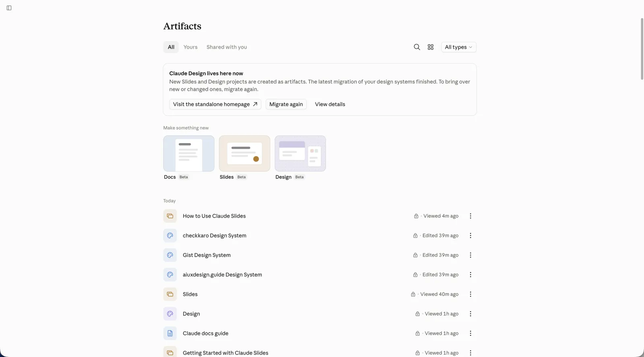
Task: Click palette icon of aiuxdesign.guide Design System
Action: pos(170,275)
